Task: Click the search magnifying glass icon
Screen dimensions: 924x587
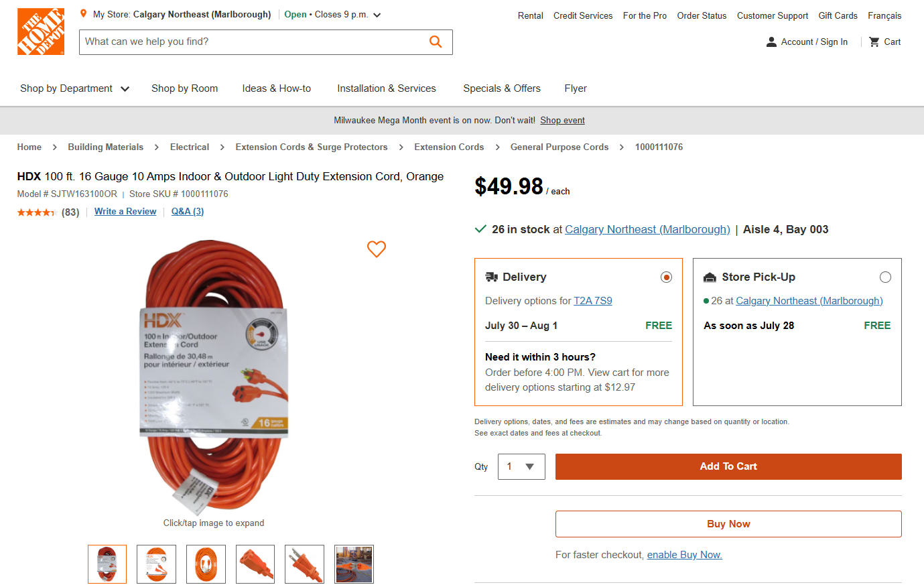Action: (436, 42)
